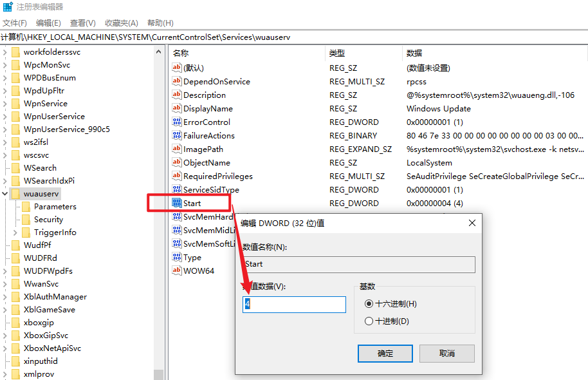The width and height of the screenshot is (588, 380).
Task: Expand the TriggerInfo tree node
Action: coord(15,233)
